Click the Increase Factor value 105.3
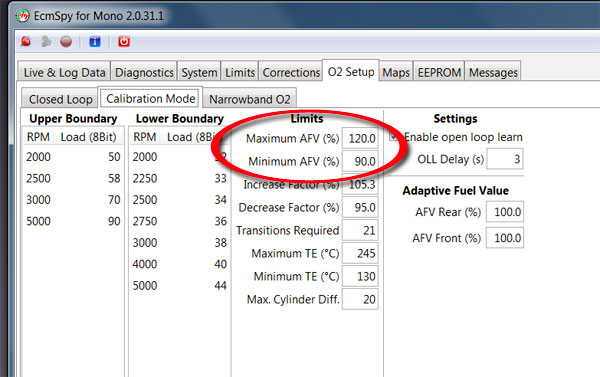 (x=360, y=184)
